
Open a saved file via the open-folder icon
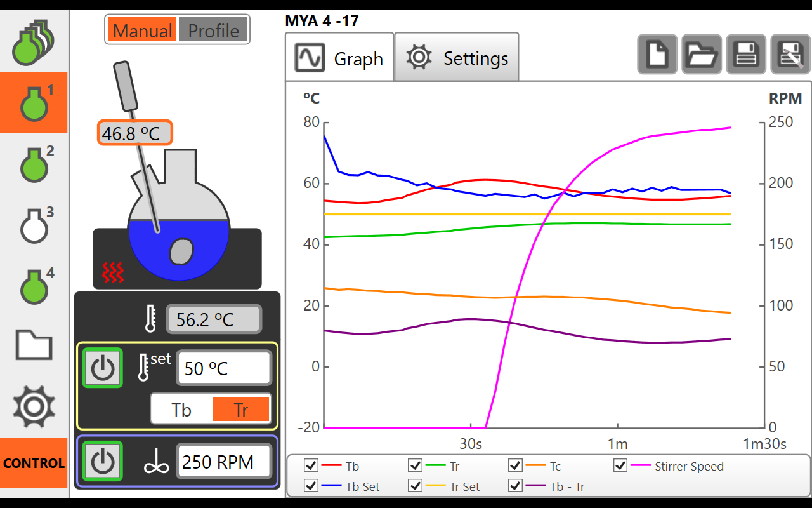click(x=701, y=54)
